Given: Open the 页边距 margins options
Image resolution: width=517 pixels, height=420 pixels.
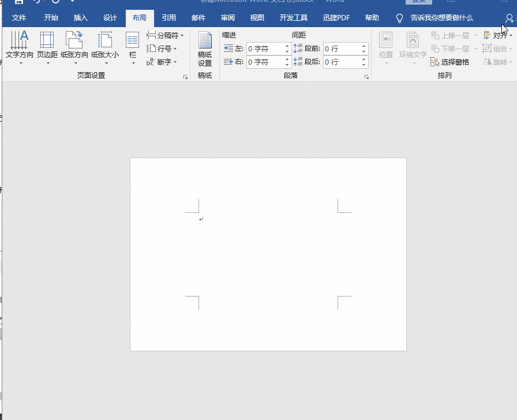Looking at the screenshot, I should click(47, 46).
